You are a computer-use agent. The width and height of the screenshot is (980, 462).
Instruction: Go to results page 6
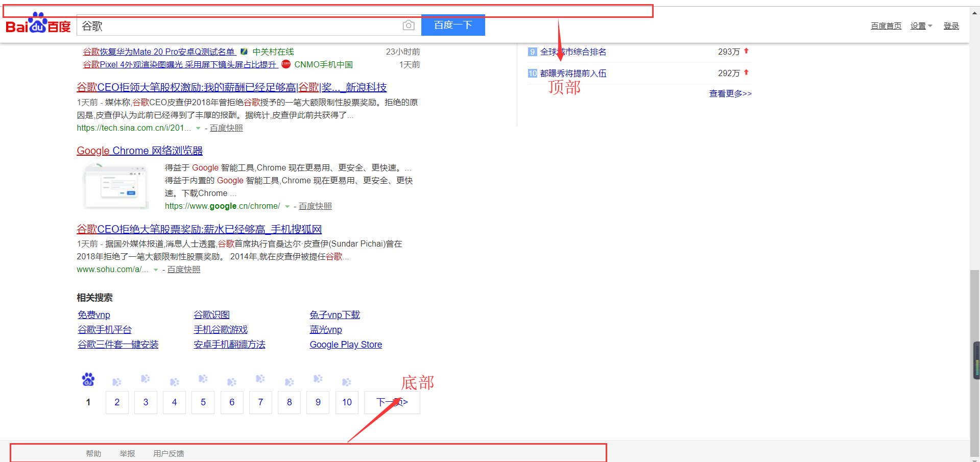click(232, 402)
